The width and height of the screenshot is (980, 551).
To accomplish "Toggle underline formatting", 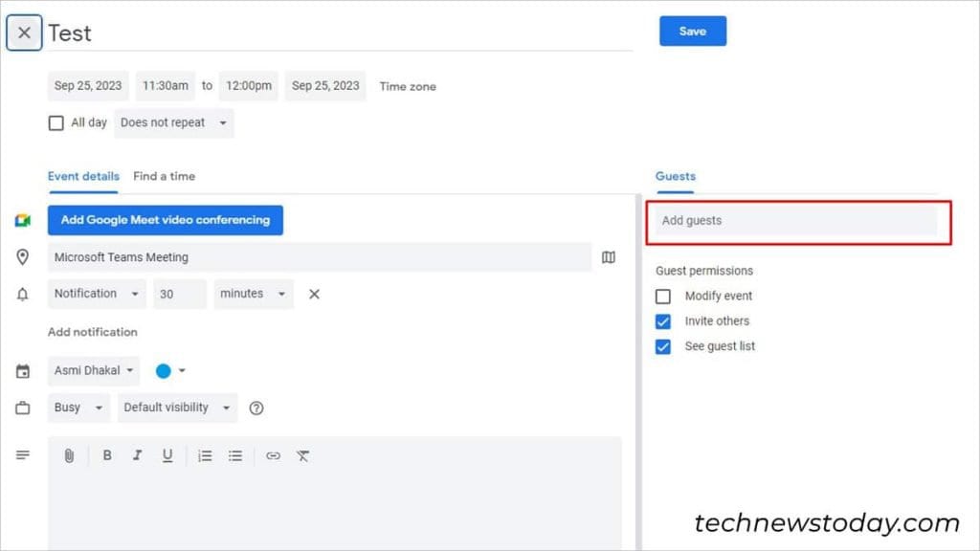I will (x=167, y=456).
